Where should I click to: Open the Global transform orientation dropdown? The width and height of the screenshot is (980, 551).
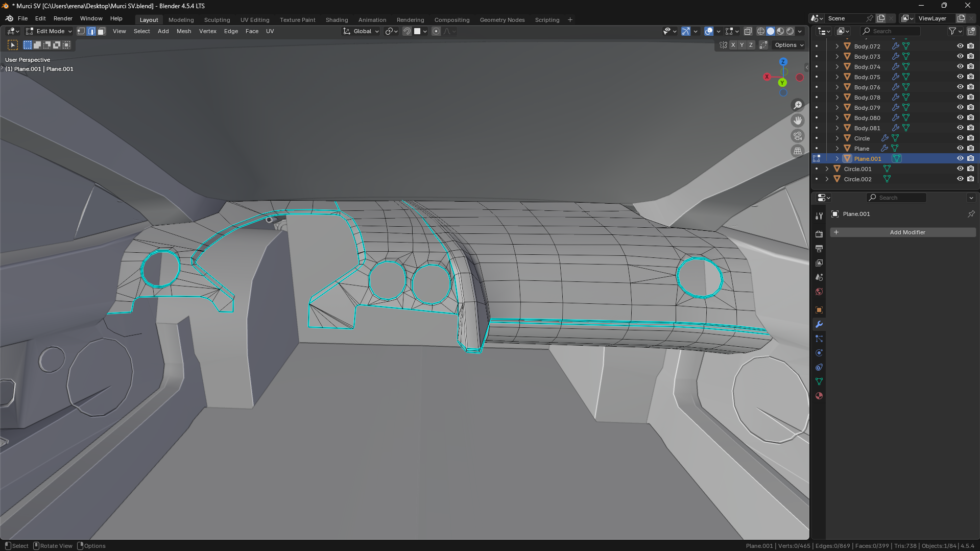click(x=361, y=31)
